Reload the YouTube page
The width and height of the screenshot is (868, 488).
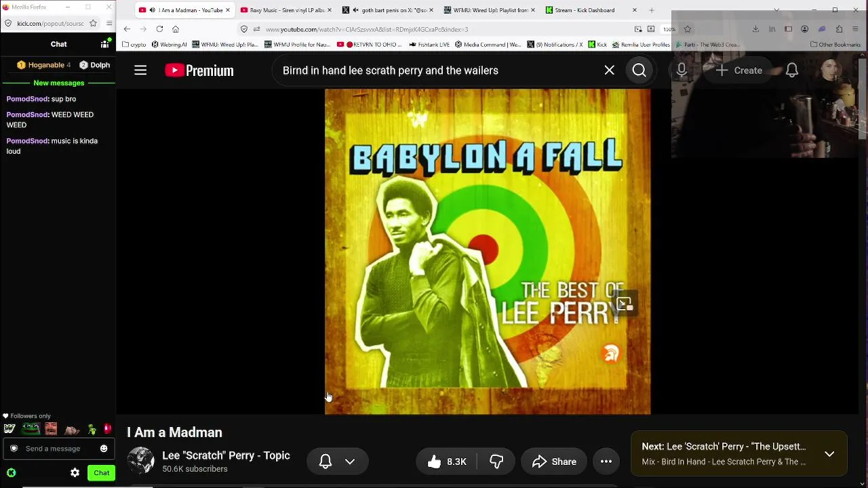click(159, 29)
